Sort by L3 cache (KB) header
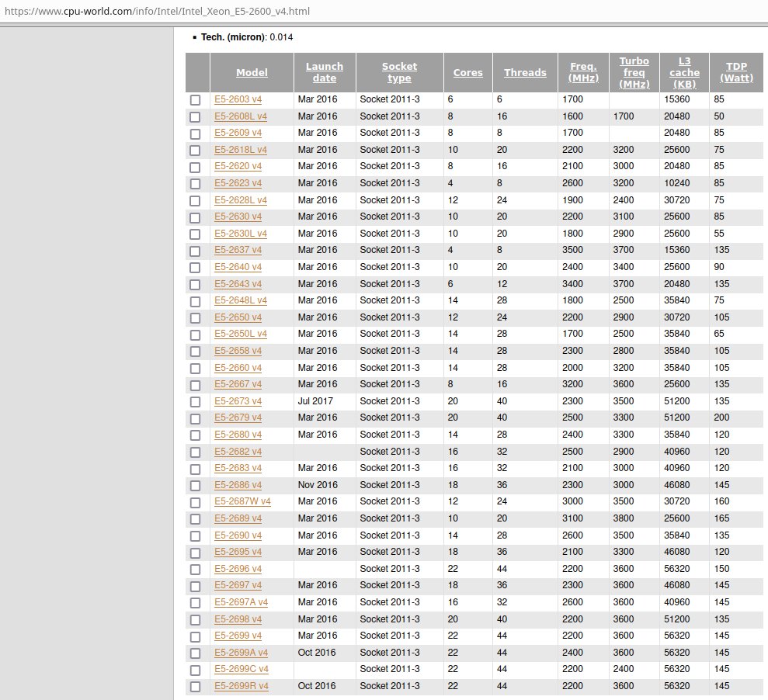768x700 pixels. pos(685,72)
